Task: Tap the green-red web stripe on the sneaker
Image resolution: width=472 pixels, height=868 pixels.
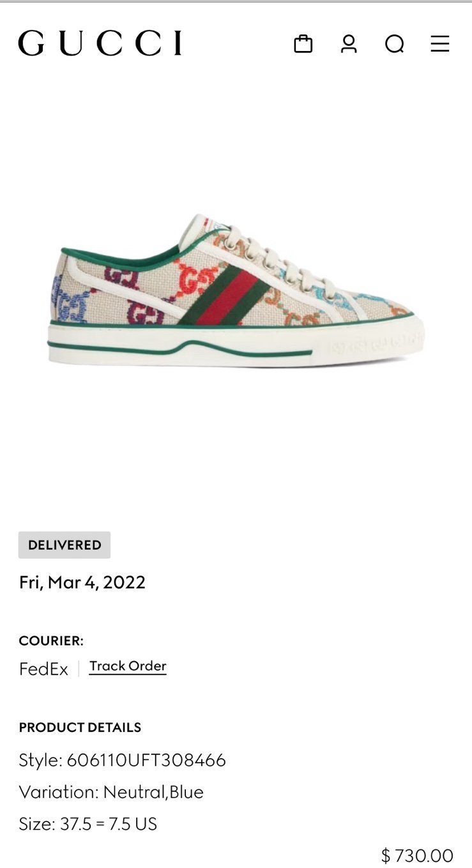Action: [223, 298]
